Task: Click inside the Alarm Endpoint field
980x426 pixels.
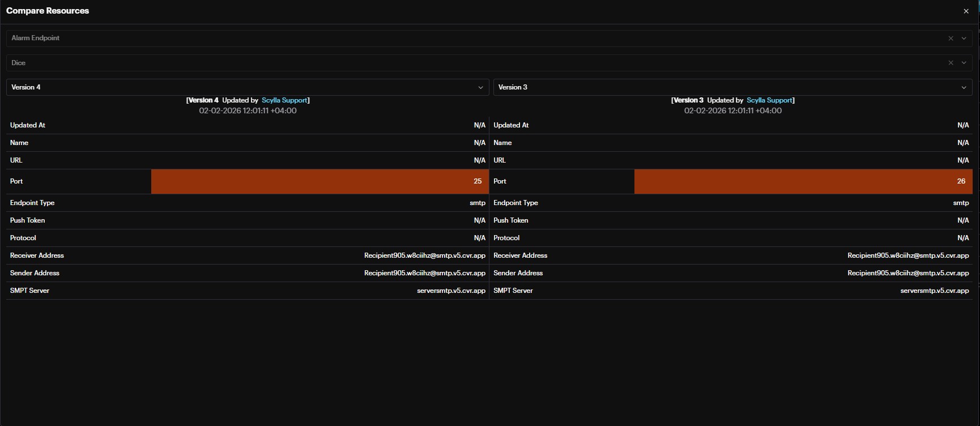Action: pos(453,39)
